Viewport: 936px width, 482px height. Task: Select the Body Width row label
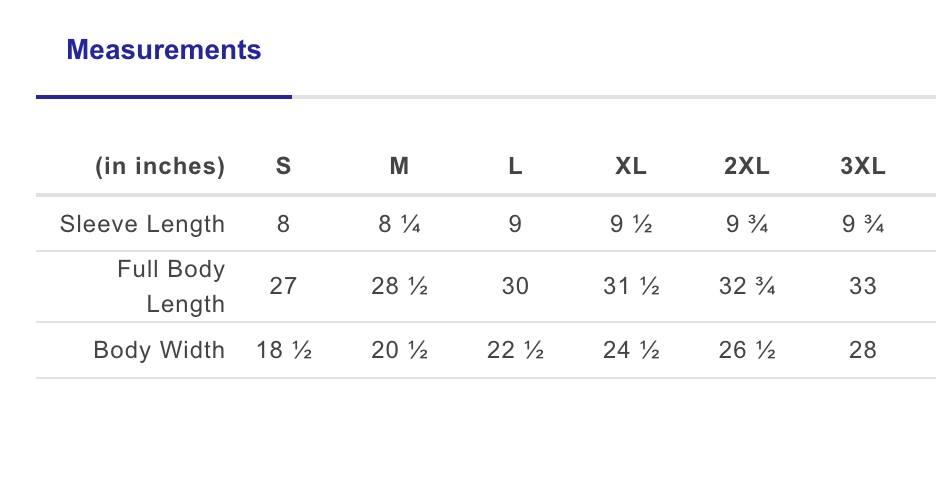(x=159, y=351)
